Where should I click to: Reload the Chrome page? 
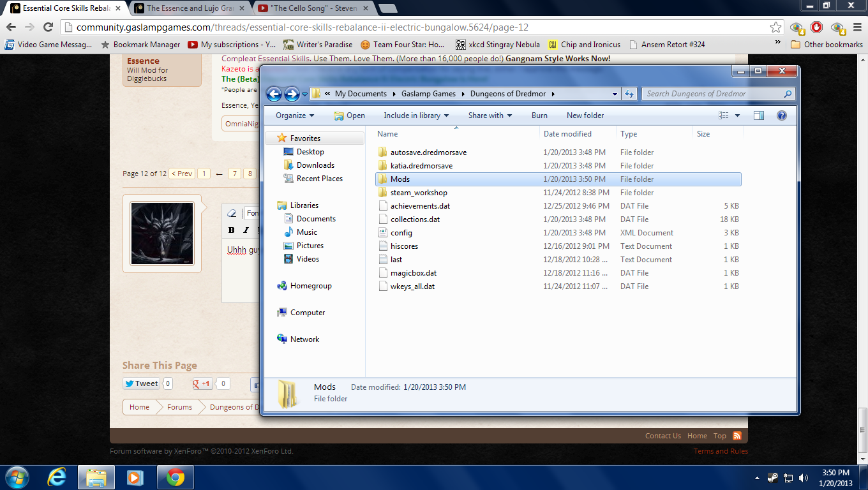point(48,27)
